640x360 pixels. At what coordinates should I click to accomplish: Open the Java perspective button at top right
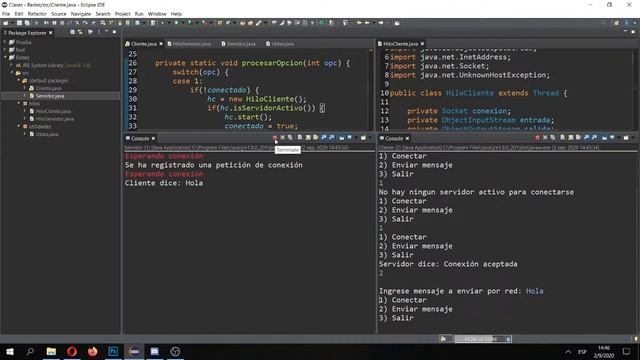click(627, 23)
